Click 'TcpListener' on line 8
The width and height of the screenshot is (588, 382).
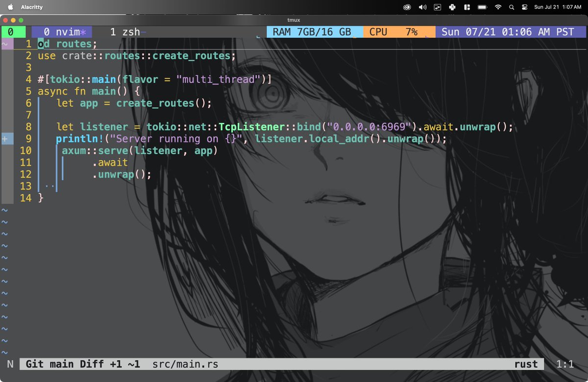click(x=251, y=127)
